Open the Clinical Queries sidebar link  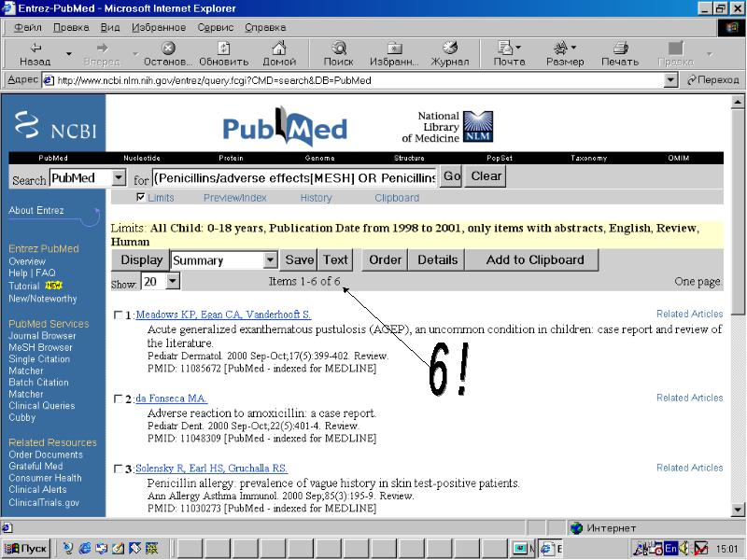coord(41,406)
